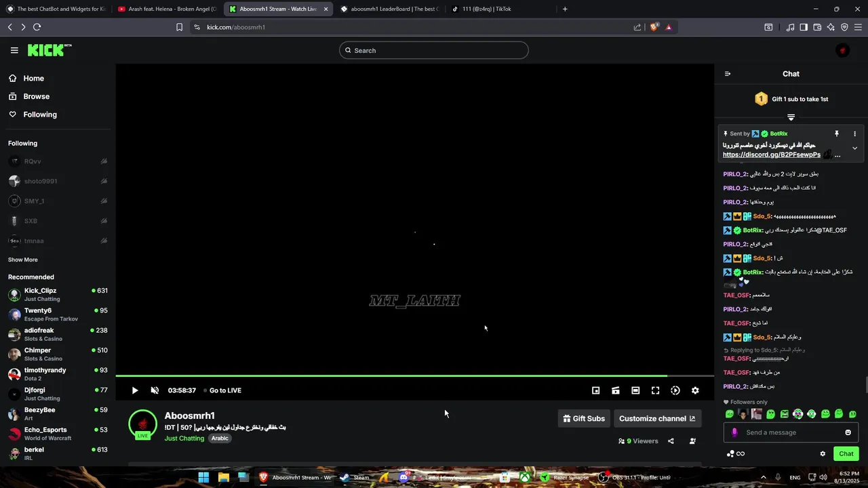Enter fullscreen in the video player
Screen dimensions: 868x488
tap(655, 390)
